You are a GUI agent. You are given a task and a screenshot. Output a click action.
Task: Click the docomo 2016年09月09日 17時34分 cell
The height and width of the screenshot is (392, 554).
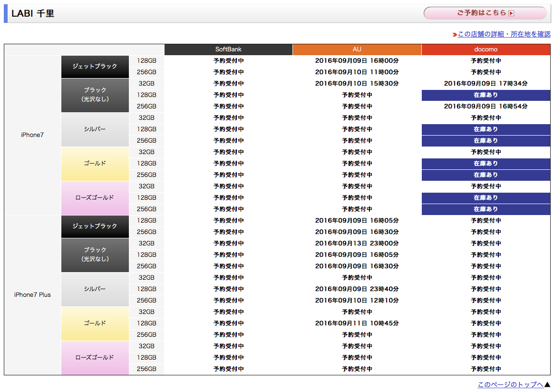point(486,84)
